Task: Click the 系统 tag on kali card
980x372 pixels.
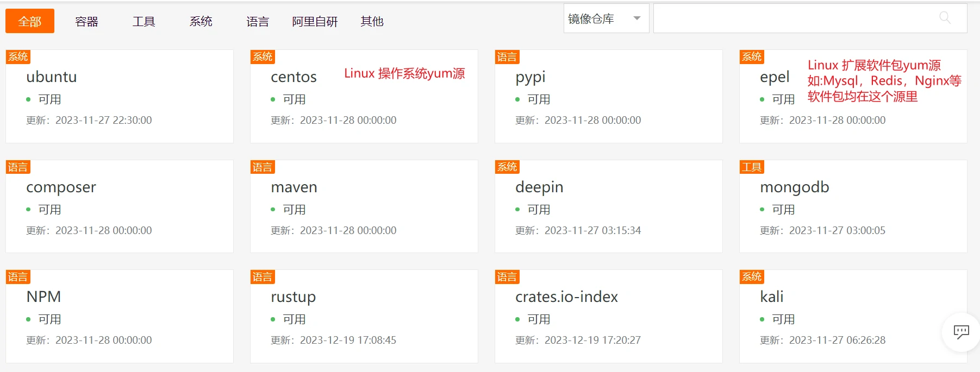Action: [x=752, y=277]
